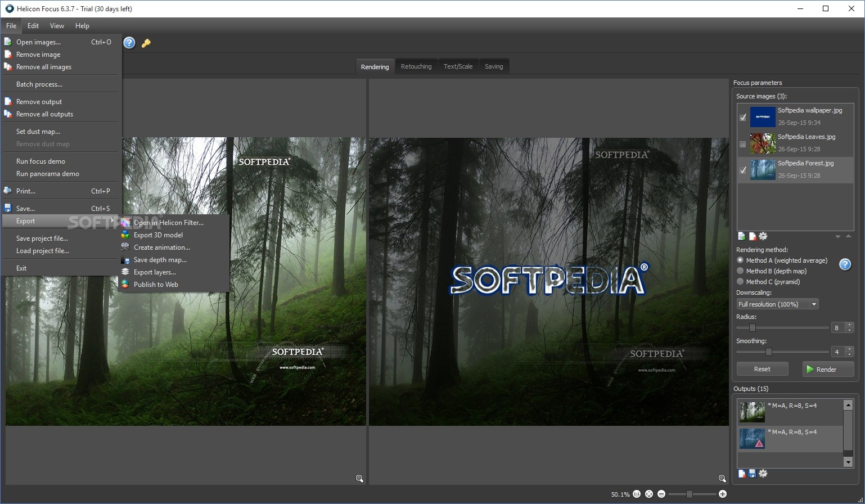Choose Open images... from the File menu
This screenshot has height=504, width=865.
point(61,42)
